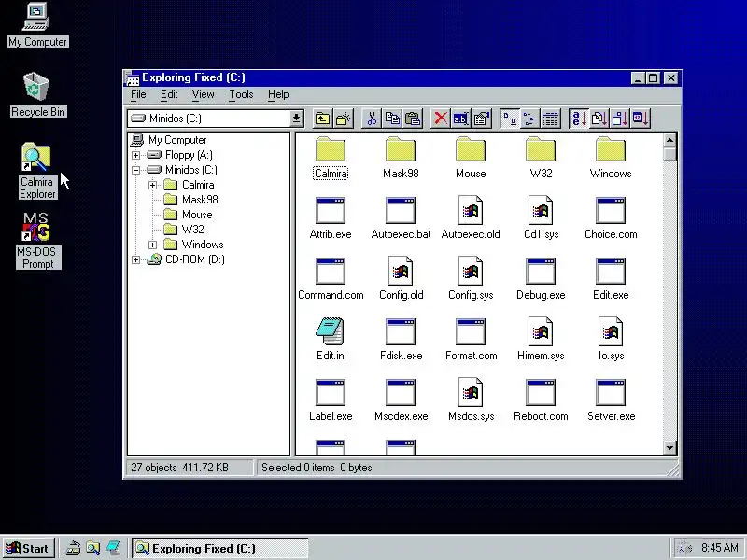The image size is (747, 560).
Task: Select the Choice.com file
Action: coord(611,218)
